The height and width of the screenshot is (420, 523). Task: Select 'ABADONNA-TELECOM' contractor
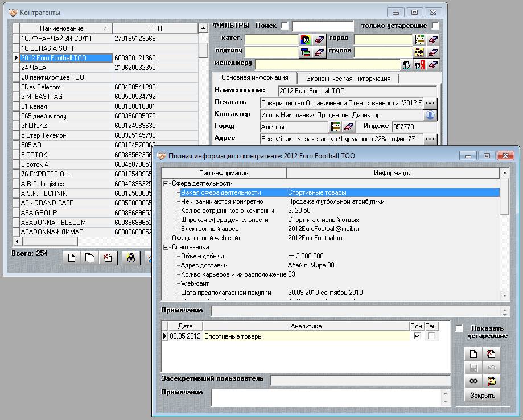click(66, 223)
